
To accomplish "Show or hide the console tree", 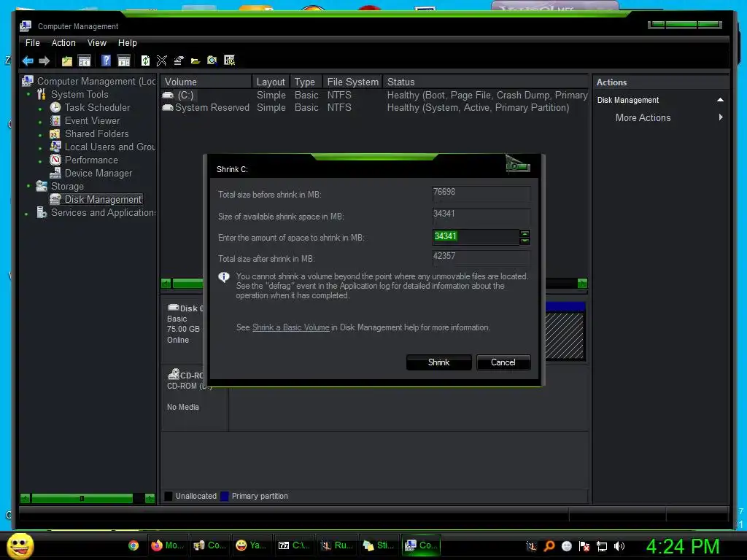I will [85, 61].
